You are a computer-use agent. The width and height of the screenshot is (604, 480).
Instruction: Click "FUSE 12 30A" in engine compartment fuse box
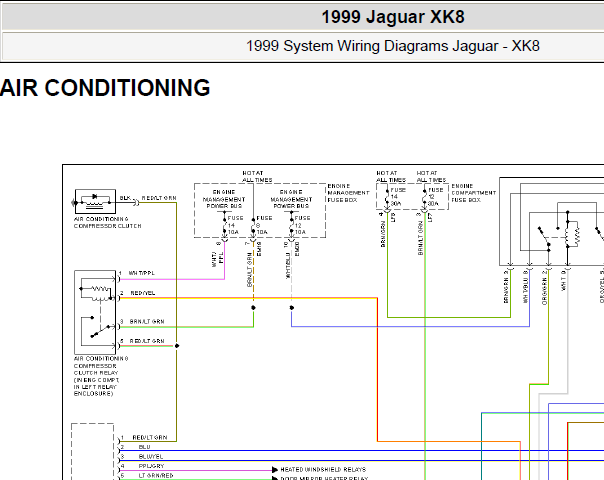[435, 196]
